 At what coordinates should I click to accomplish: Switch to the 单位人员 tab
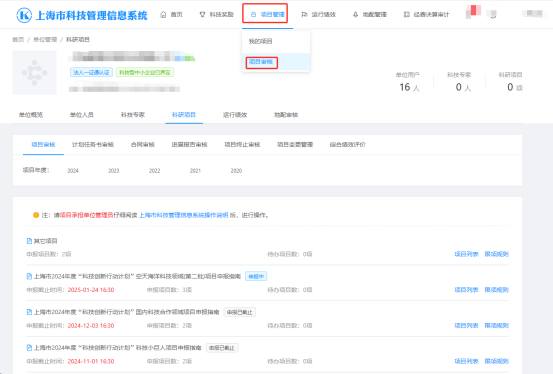coord(82,115)
